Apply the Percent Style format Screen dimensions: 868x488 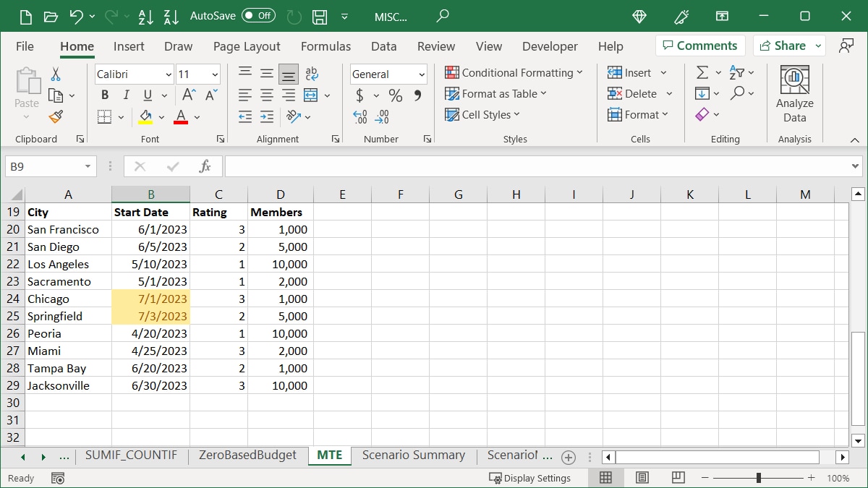click(x=394, y=95)
